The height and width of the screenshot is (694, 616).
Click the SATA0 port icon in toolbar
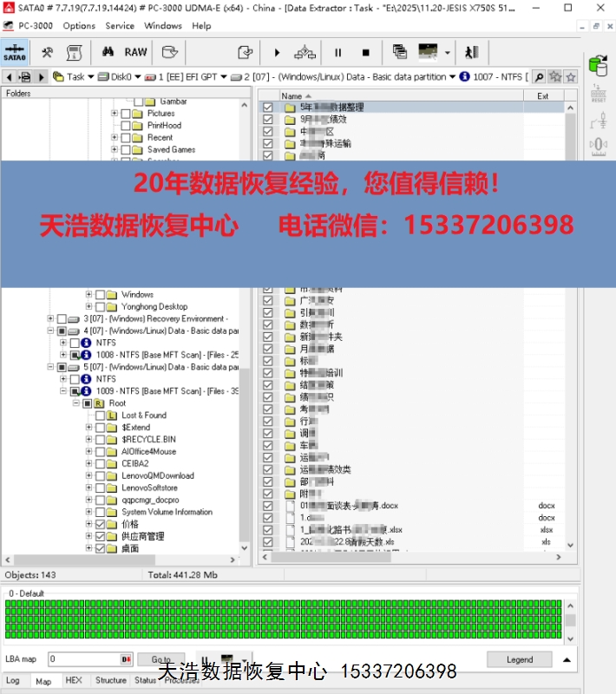15,52
